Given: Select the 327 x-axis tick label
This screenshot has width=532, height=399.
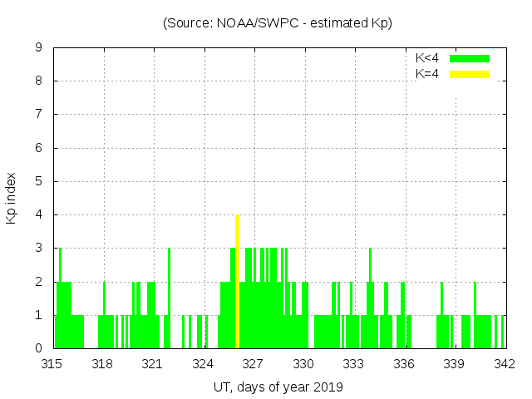Looking at the screenshot, I should (253, 363).
